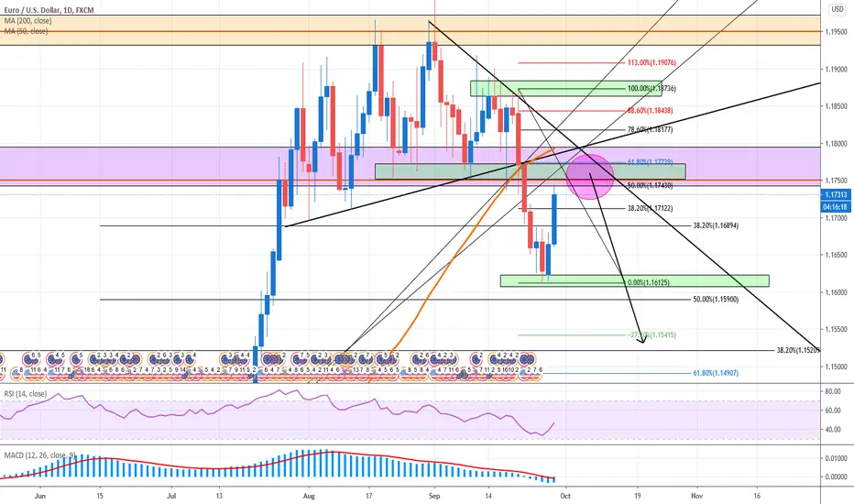
Task: Click the 61.80%(1.17739) Fibonacci label
Action: pos(650,162)
